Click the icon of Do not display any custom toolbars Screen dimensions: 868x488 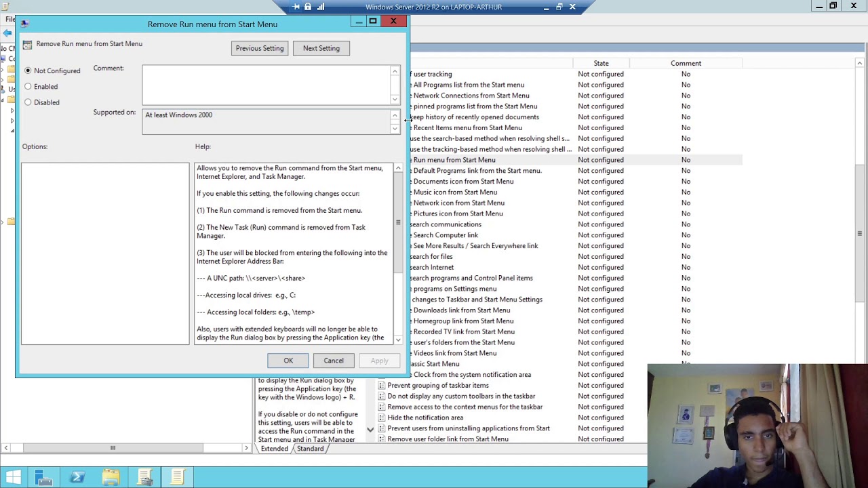click(381, 396)
